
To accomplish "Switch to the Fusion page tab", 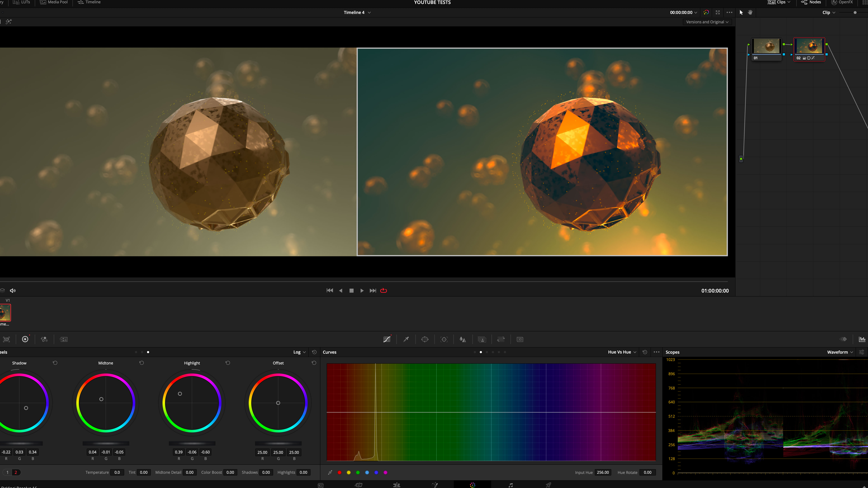I will coord(435,485).
